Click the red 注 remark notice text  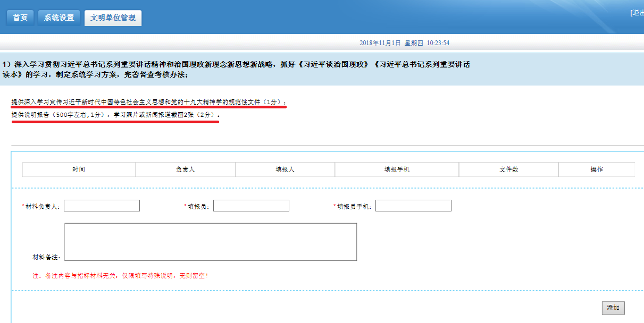point(120,276)
